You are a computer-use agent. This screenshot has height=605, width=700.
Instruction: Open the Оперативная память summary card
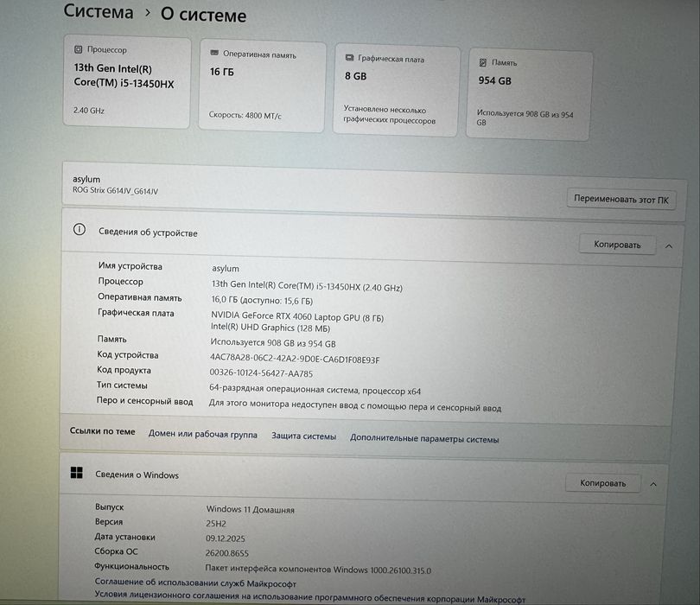tap(262, 86)
